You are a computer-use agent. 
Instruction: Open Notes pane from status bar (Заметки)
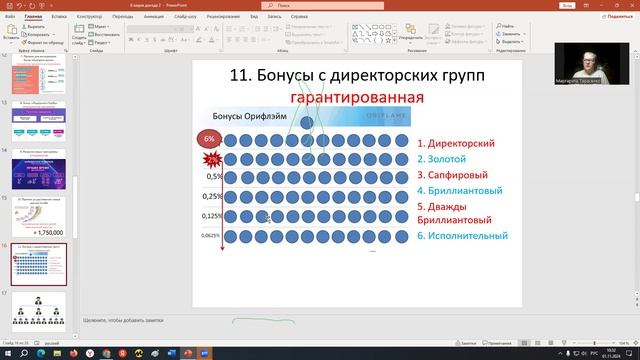(x=466, y=343)
